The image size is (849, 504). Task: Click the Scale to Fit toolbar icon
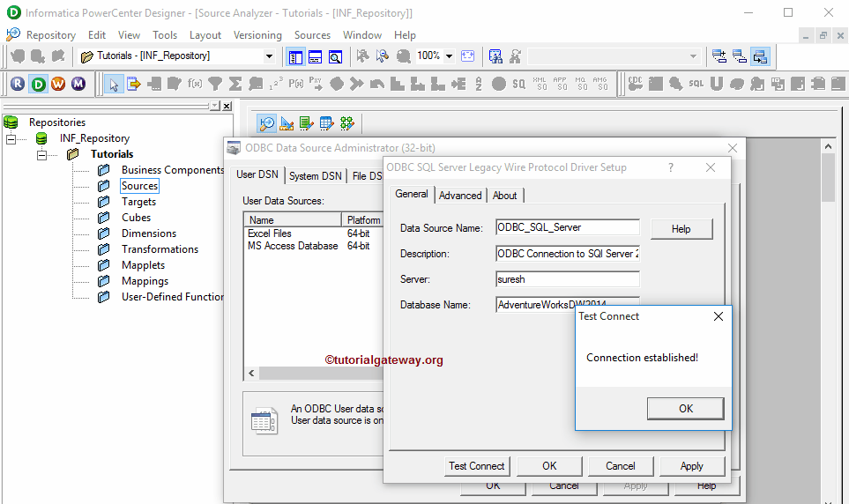(467, 56)
